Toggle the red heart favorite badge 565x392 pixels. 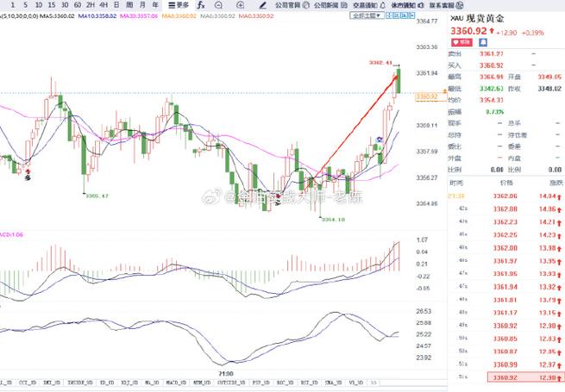[462, 40]
